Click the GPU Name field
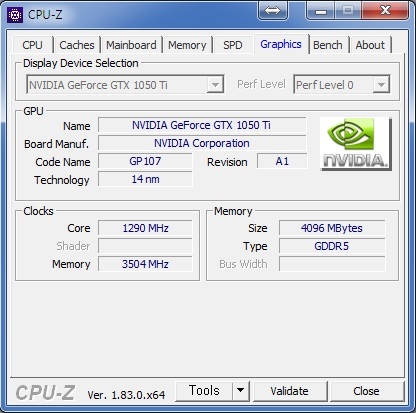Image resolution: width=416 pixels, height=413 pixels. 202,125
